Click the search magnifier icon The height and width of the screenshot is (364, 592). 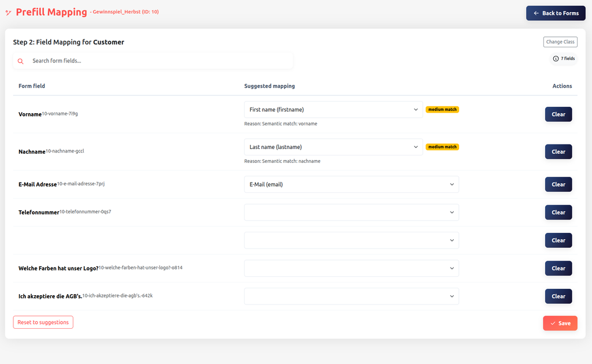coord(21,61)
